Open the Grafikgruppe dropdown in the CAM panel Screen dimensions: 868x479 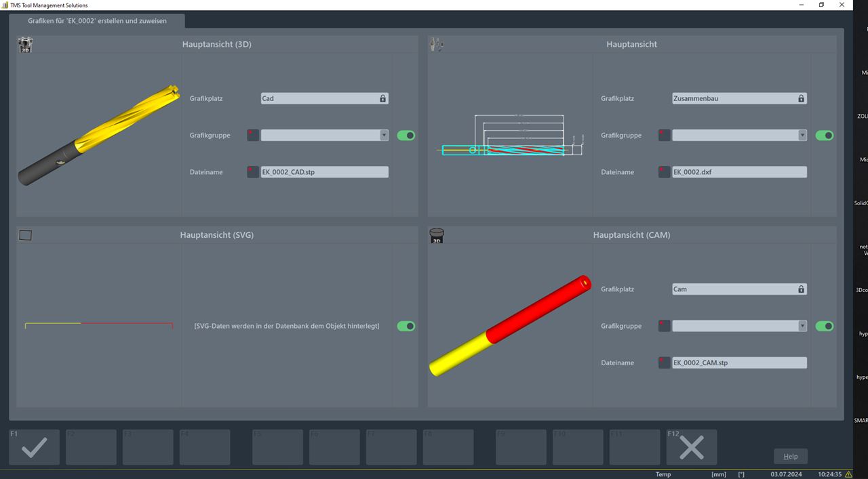(x=801, y=326)
